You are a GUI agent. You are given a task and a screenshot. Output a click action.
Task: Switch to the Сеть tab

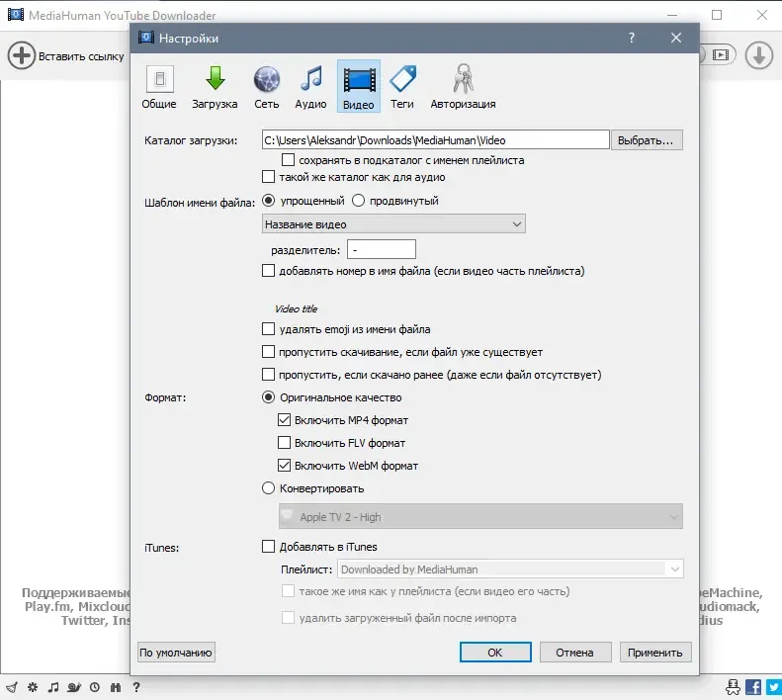coord(267,87)
